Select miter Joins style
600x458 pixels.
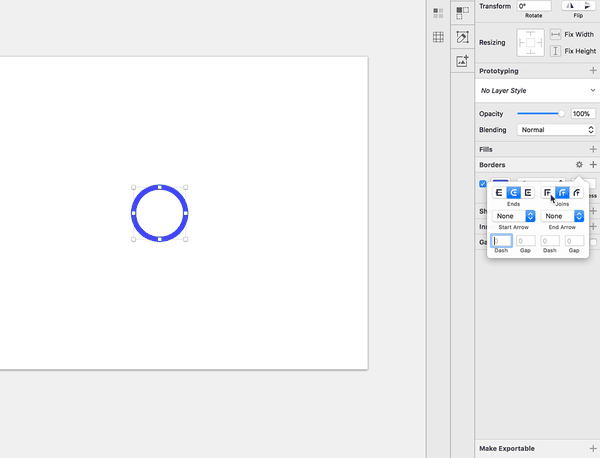click(x=548, y=192)
